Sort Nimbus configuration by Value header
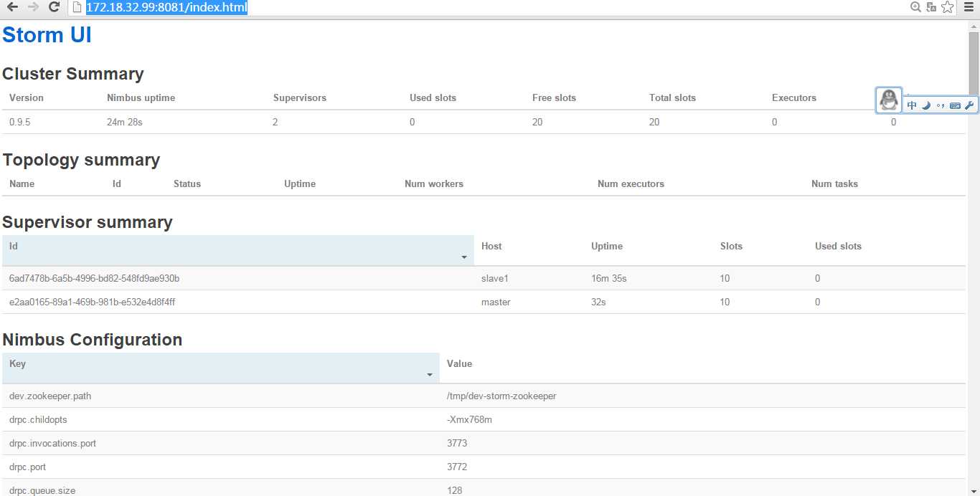Image resolution: width=980 pixels, height=496 pixels. 459,363
